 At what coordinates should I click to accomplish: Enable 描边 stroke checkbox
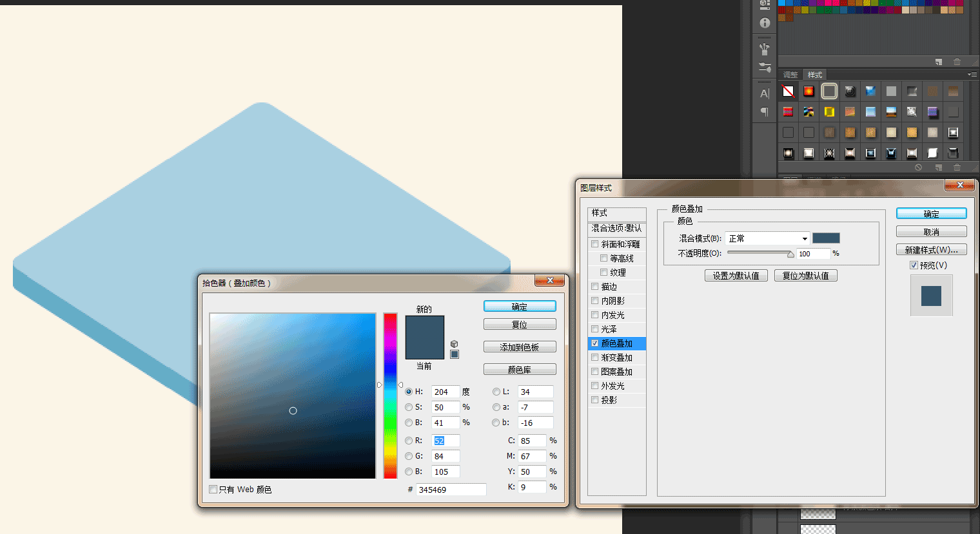coord(595,287)
